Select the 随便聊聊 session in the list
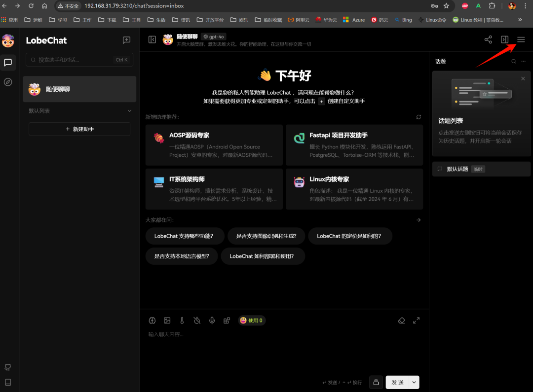This screenshot has height=392, width=533. click(79, 89)
